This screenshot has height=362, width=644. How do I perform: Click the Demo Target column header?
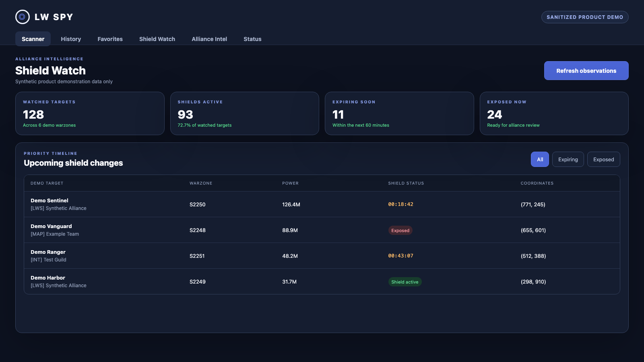click(47, 183)
